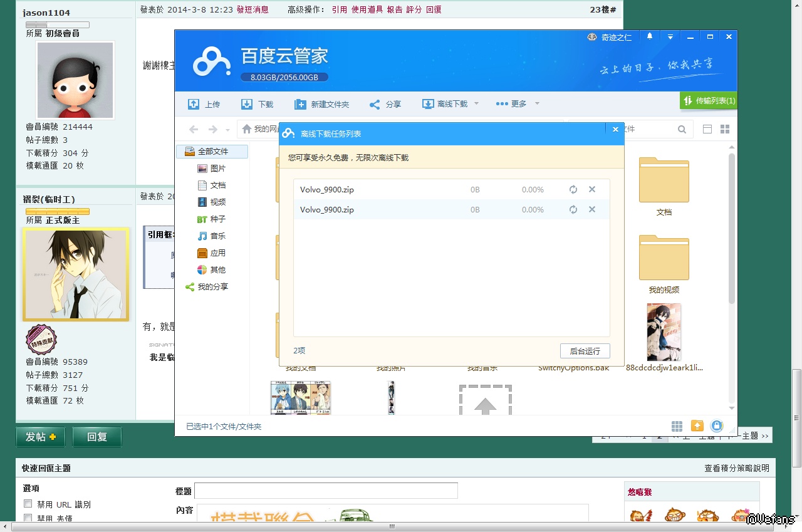Click the storage usage bar 8.03GB/2056.00GB
Viewport: 802px width, 532px height.
click(284, 78)
